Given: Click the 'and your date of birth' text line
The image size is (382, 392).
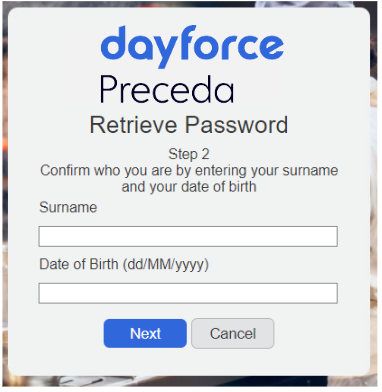Looking at the screenshot, I should click(x=189, y=187).
